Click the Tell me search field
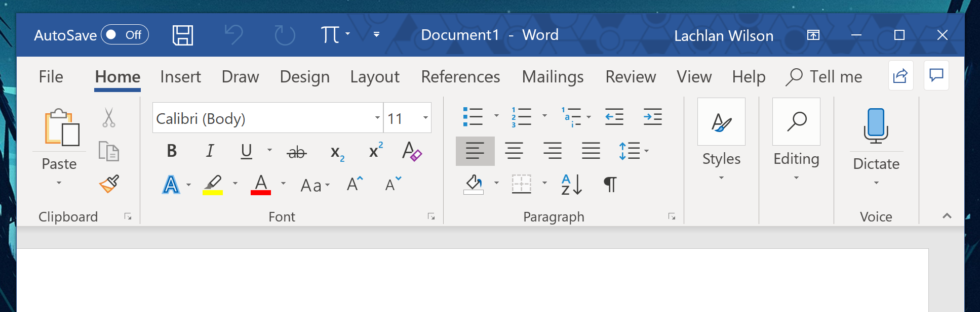 (824, 77)
